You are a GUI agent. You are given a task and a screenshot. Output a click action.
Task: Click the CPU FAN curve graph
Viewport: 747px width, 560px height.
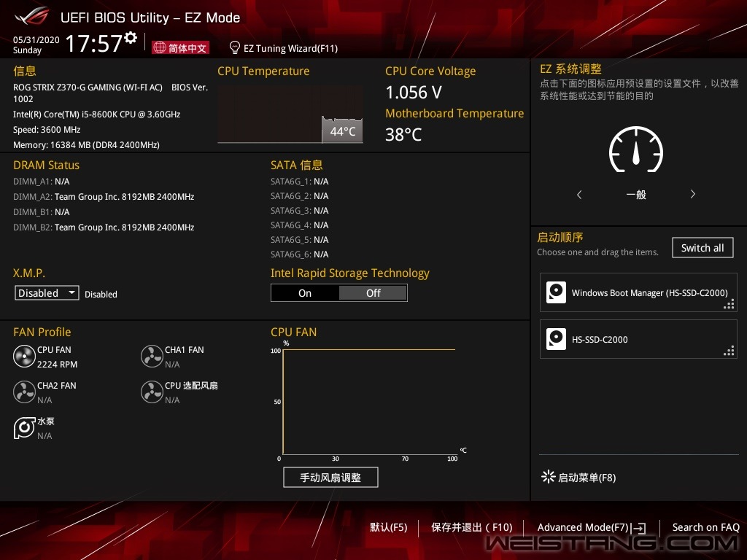tap(368, 401)
